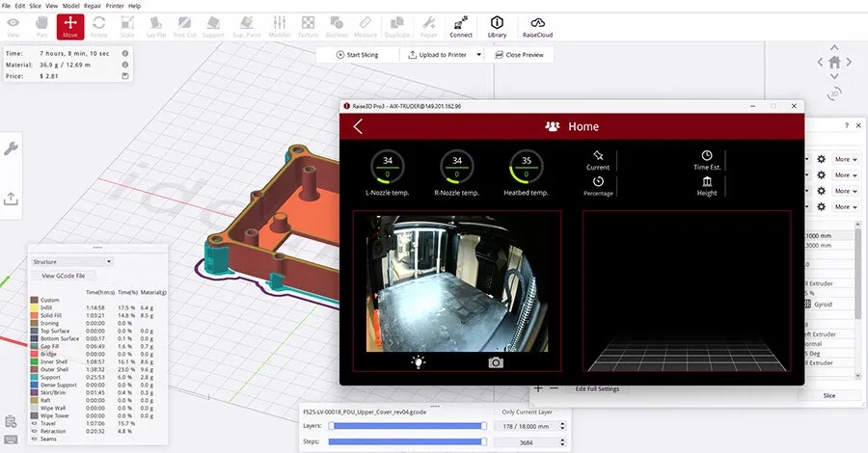Open the first More dropdown
Image resolution: width=868 pixels, height=453 pixels.
tap(843, 159)
